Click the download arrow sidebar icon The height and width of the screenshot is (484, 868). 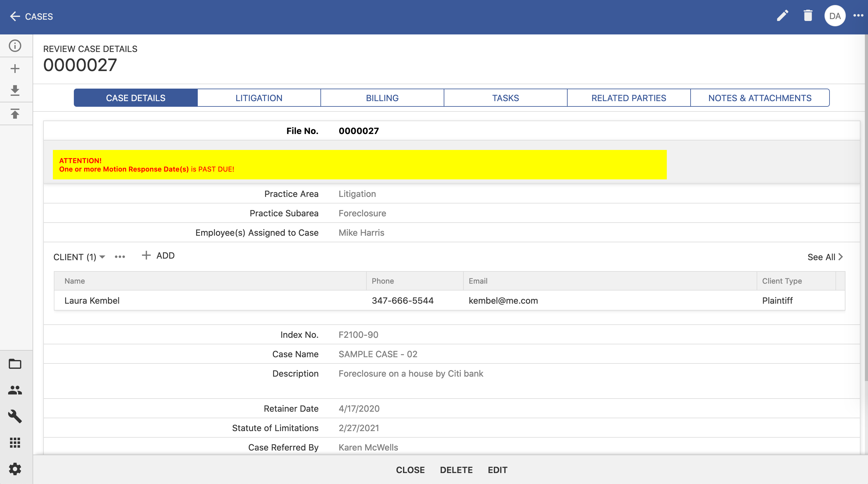(x=15, y=91)
